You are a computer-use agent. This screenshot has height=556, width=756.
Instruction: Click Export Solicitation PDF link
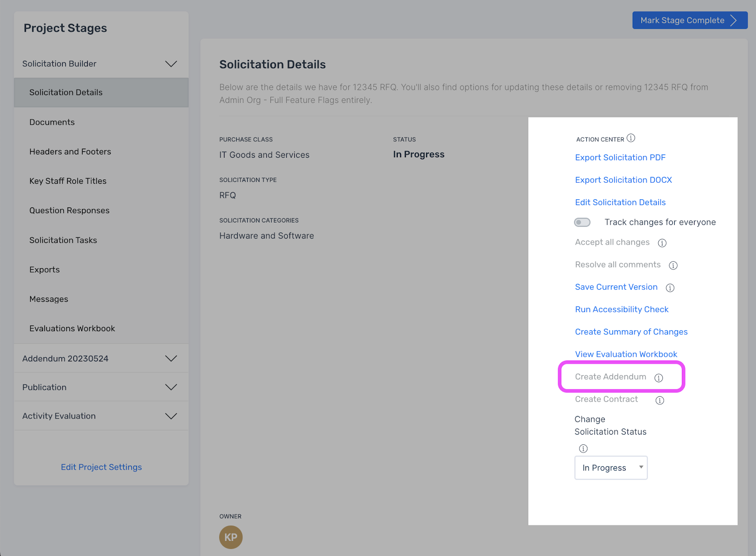click(x=620, y=158)
